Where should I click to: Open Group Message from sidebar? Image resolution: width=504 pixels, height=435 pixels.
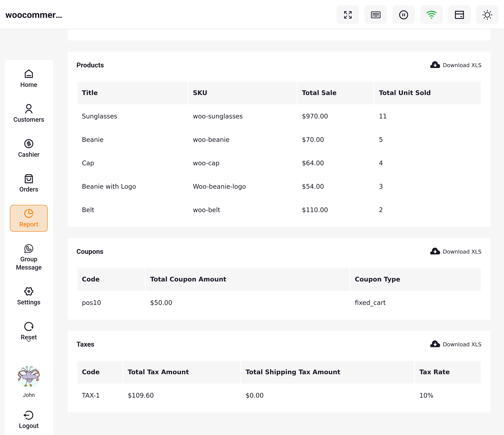click(x=29, y=257)
